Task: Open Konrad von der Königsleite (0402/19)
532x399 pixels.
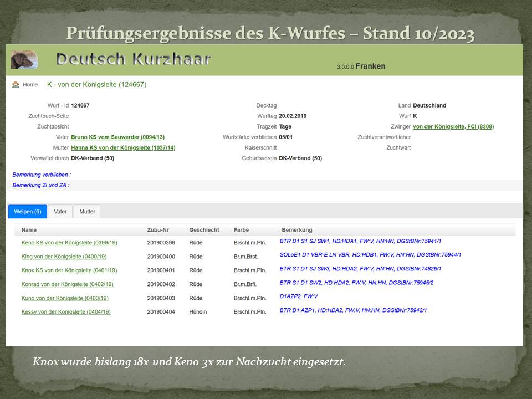Action: (x=67, y=284)
